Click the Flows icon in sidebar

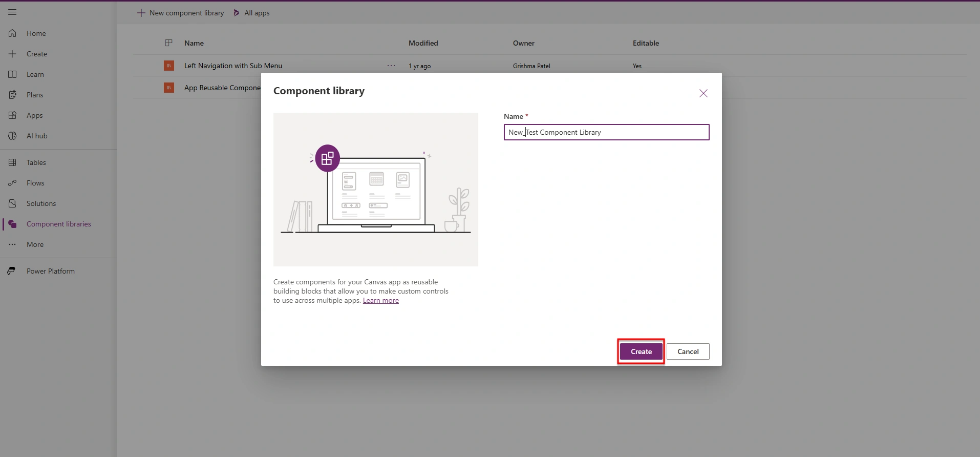pos(12,183)
